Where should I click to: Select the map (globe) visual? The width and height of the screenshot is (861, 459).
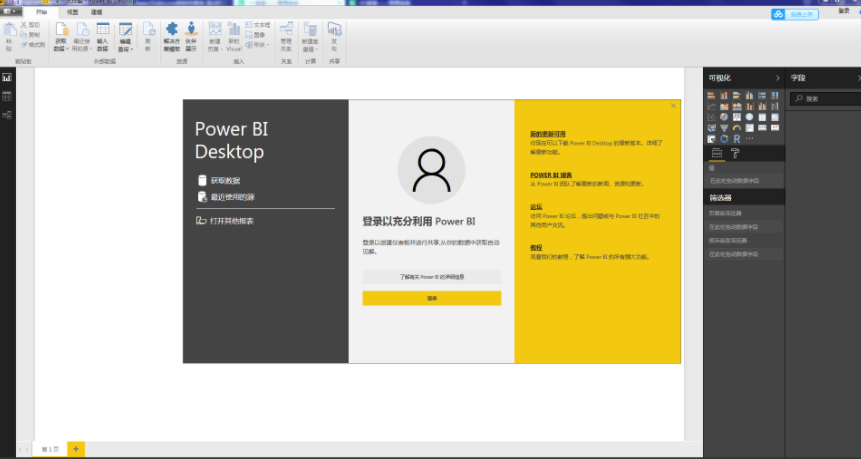pyautogui.click(x=750, y=117)
